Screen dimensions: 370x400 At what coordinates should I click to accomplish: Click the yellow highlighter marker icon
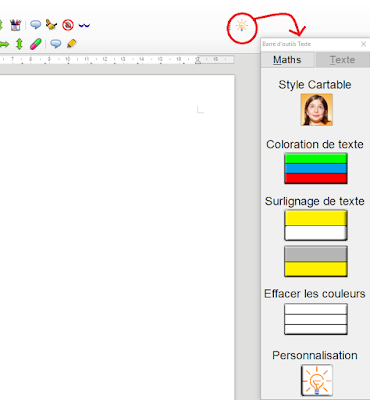point(72,44)
